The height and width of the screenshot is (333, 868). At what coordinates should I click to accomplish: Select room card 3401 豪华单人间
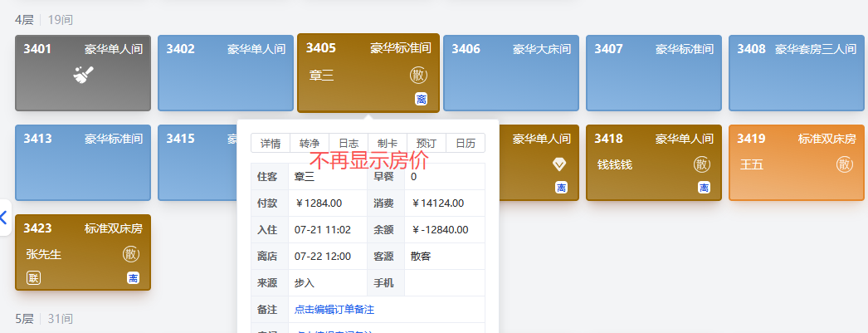[x=83, y=73]
